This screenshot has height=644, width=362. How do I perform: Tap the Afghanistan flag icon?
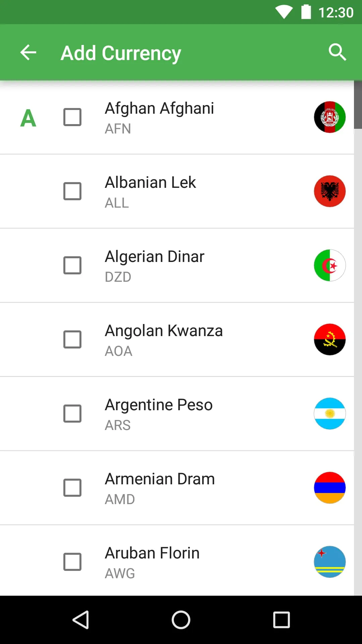coord(329,117)
